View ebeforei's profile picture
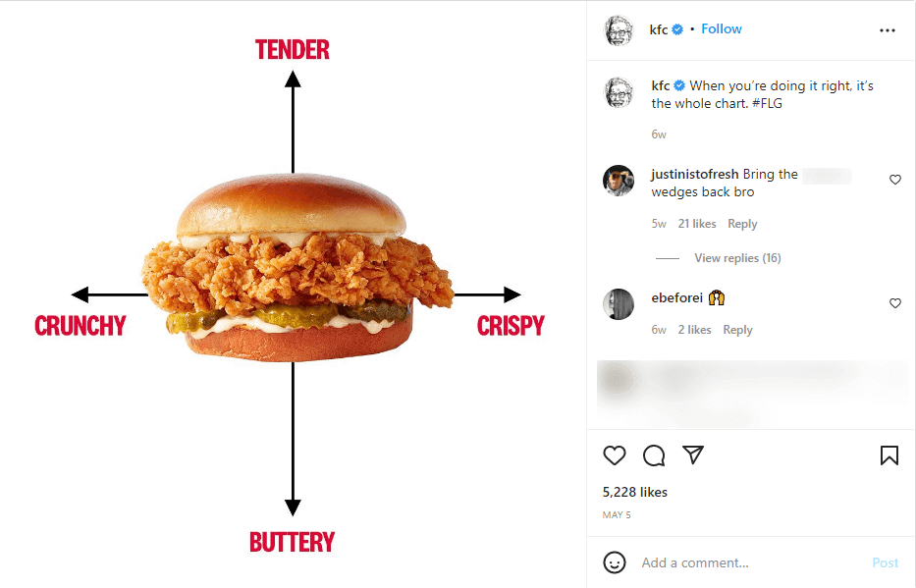 tap(619, 304)
